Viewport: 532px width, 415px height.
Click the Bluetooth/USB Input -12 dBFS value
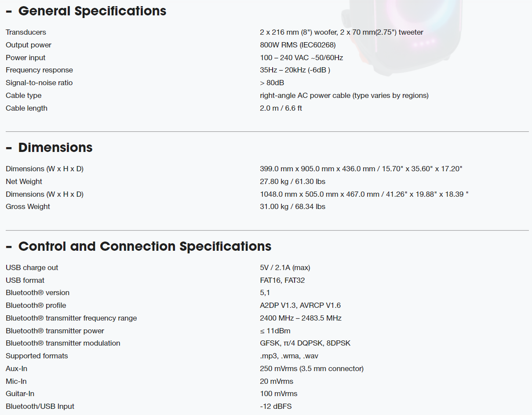coord(276,406)
